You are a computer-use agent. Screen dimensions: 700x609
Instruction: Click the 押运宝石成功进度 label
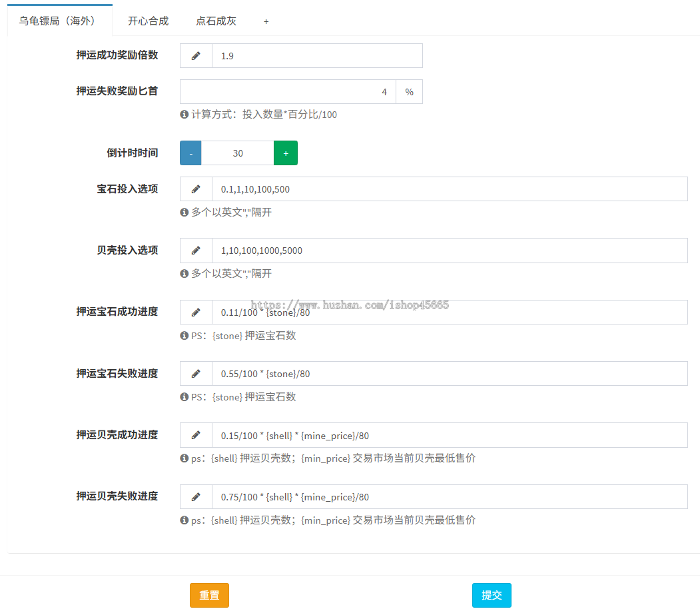tap(117, 312)
